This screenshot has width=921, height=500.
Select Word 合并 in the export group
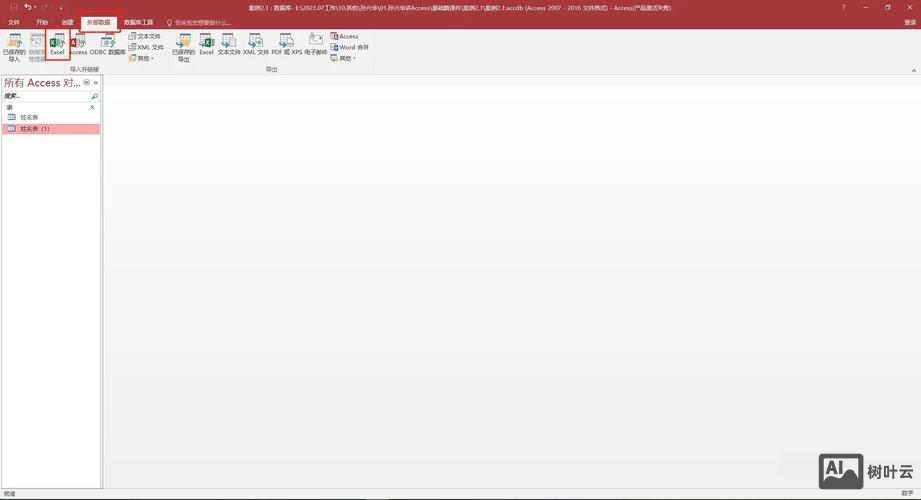[350, 47]
